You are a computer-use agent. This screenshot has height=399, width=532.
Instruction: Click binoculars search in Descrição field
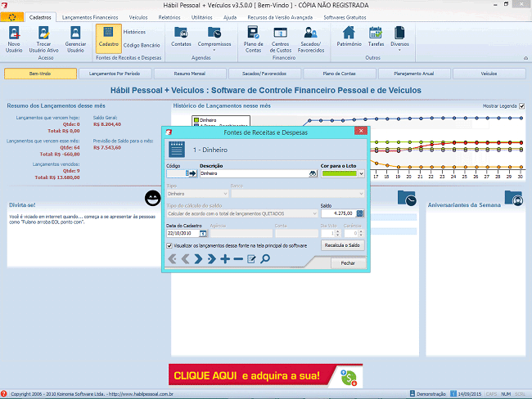tap(313, 173)
